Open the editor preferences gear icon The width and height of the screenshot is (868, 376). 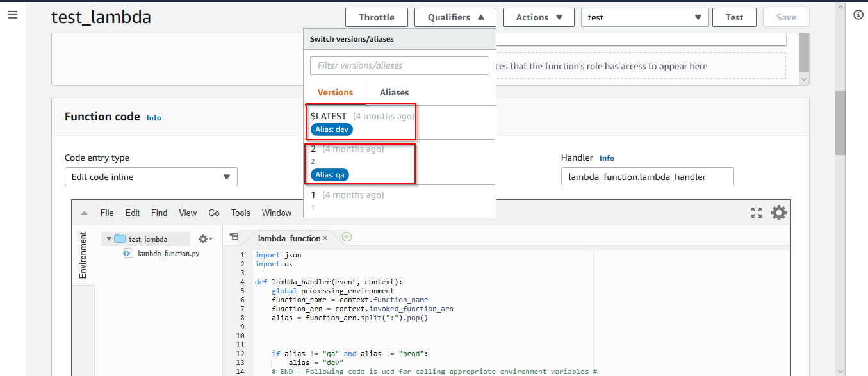(778, 212)
